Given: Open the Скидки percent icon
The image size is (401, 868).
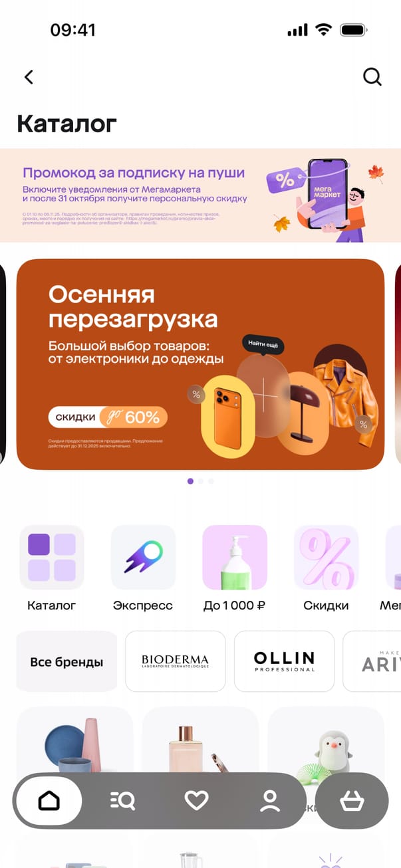Looking at the screenshot, I should (x=326, y=558).
